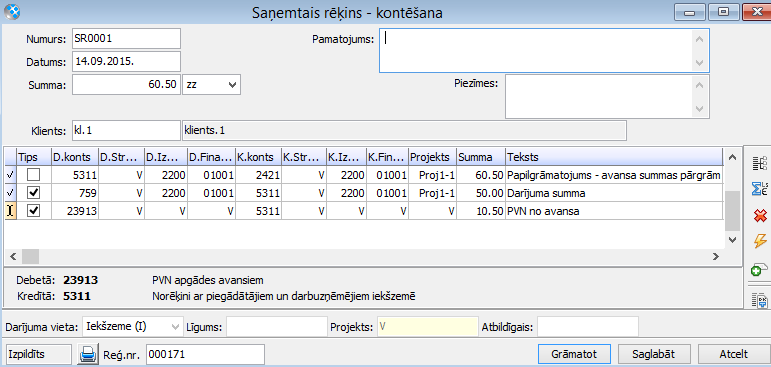Image resolution: width=771 pixels, height=367 pixels.
Task: Toggle Tips checkbox in the 759 row
Action: (34, 193)
